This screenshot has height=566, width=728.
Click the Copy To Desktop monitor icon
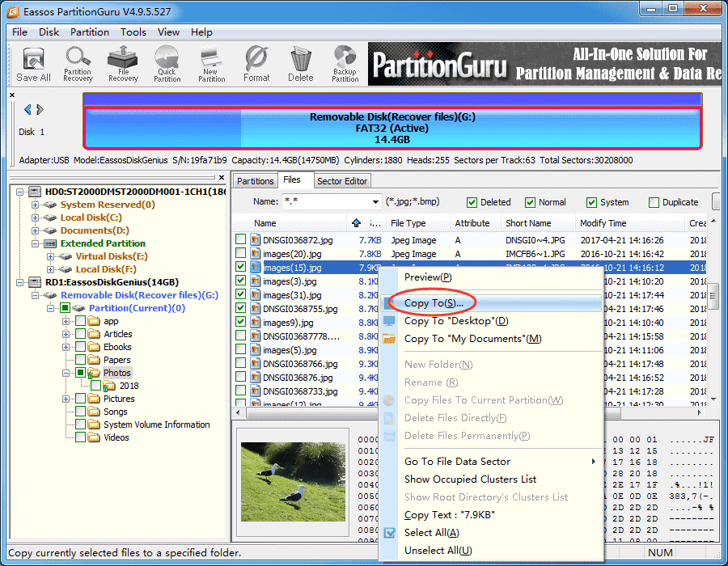(389, 321)
